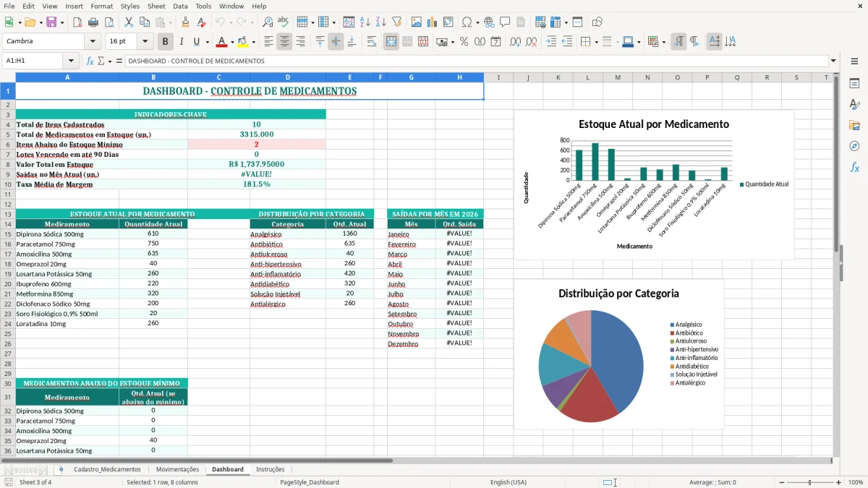This screenshot has width=868, height=488.
Task: Open the Styles menu
Action: (130, 6)
